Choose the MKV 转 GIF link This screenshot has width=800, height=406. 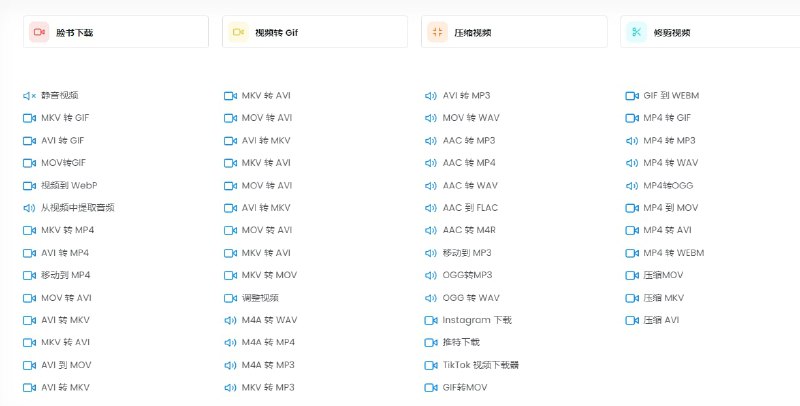pos(65,118)
